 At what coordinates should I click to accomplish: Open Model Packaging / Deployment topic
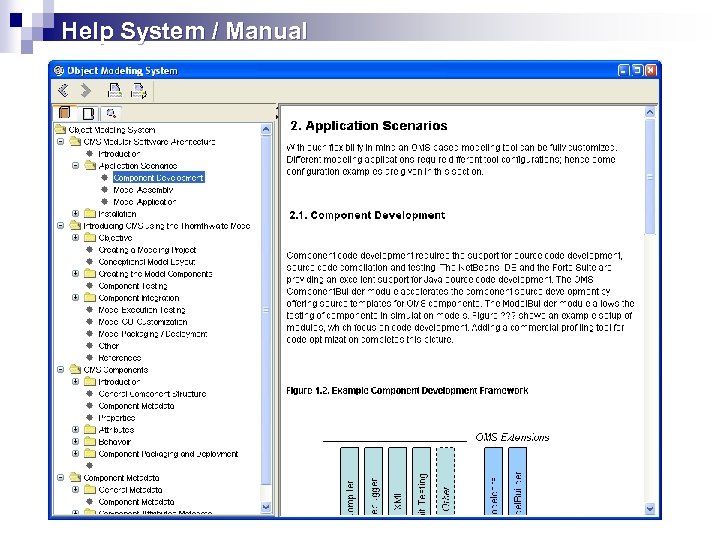coord(152,334)
